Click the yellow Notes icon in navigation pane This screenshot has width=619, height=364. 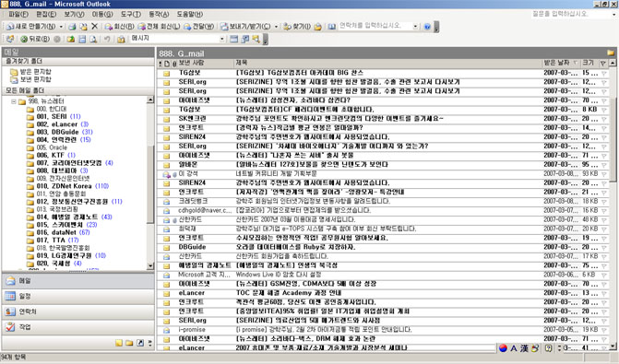119,343
